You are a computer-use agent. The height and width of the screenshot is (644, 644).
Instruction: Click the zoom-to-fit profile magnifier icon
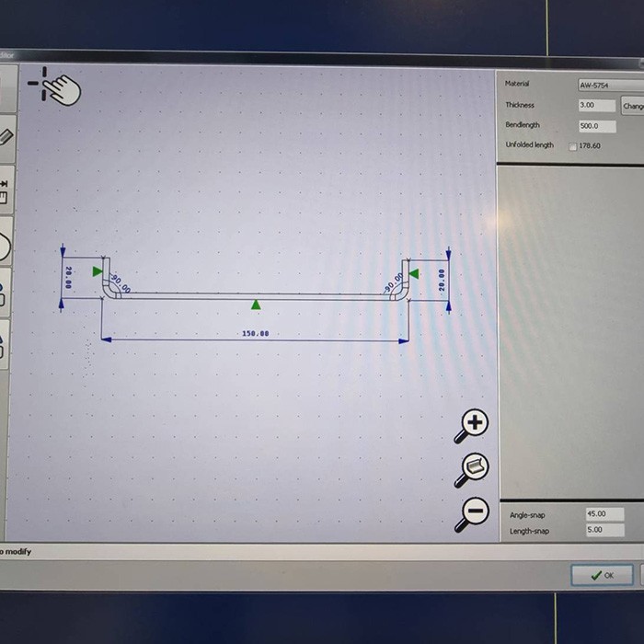472,470
